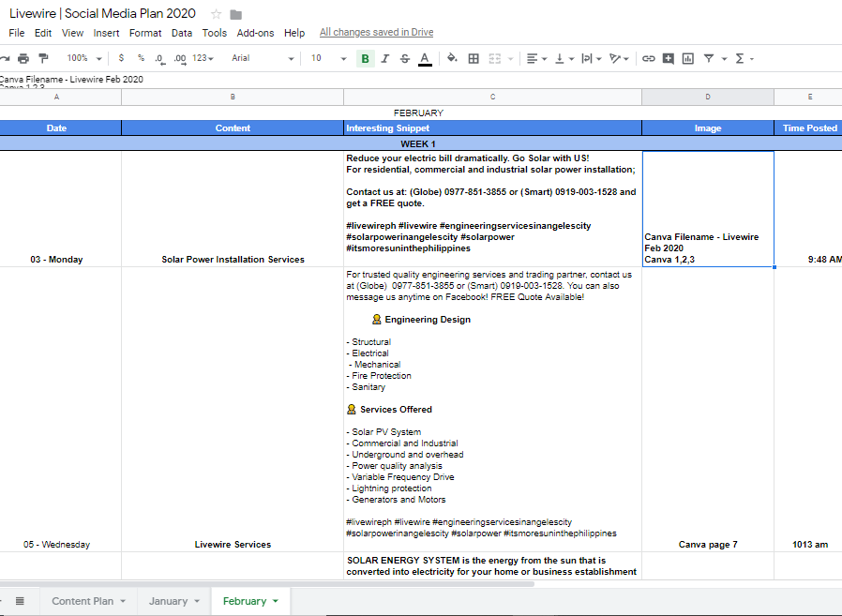
Task: Select column D header
Action: 708,98
